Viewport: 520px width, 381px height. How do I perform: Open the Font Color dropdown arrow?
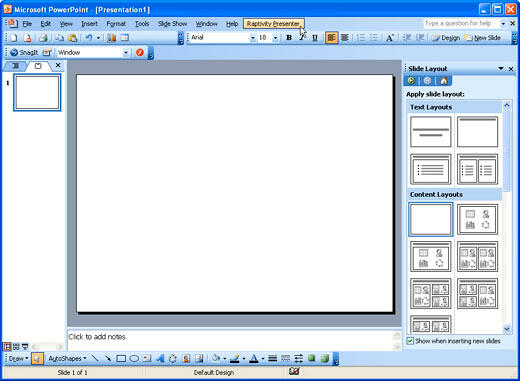[263, 359]
